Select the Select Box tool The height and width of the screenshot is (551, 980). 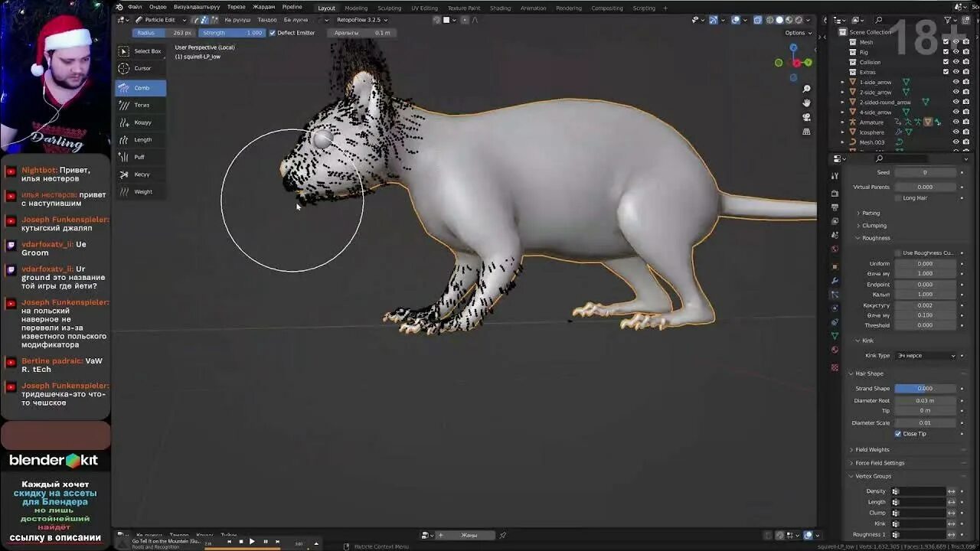[x=140, y=51]
